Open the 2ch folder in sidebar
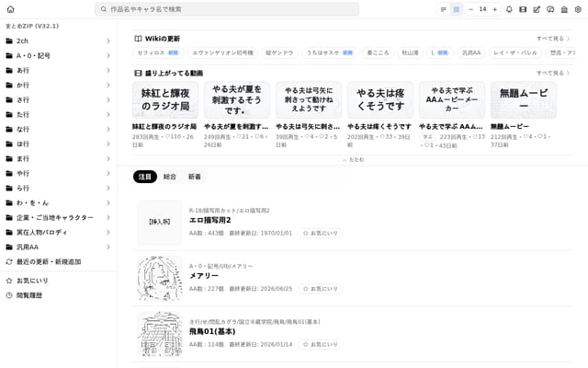 coord(58,40)
